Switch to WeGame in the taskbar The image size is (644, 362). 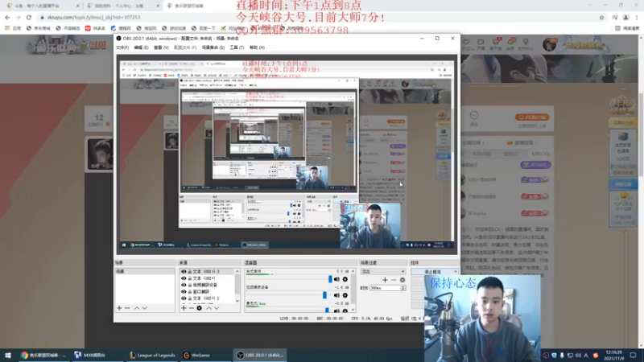coord(196,355)
